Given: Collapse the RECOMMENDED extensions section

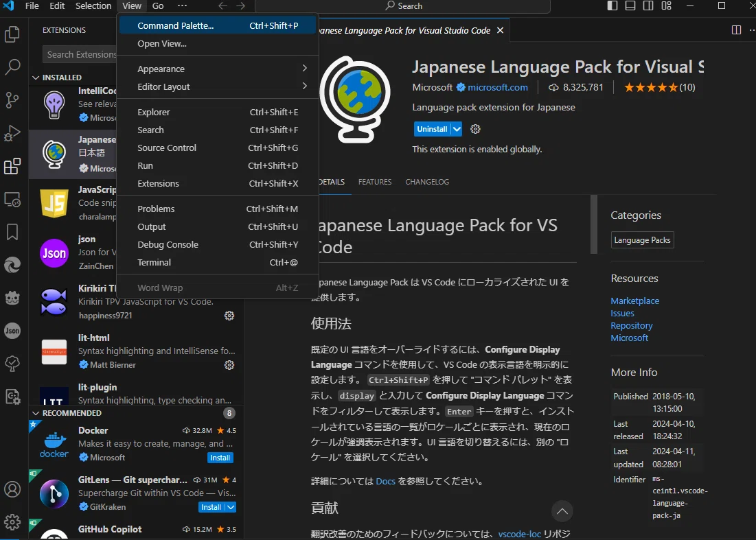Looking at the screenshot, I should (36, 413).
